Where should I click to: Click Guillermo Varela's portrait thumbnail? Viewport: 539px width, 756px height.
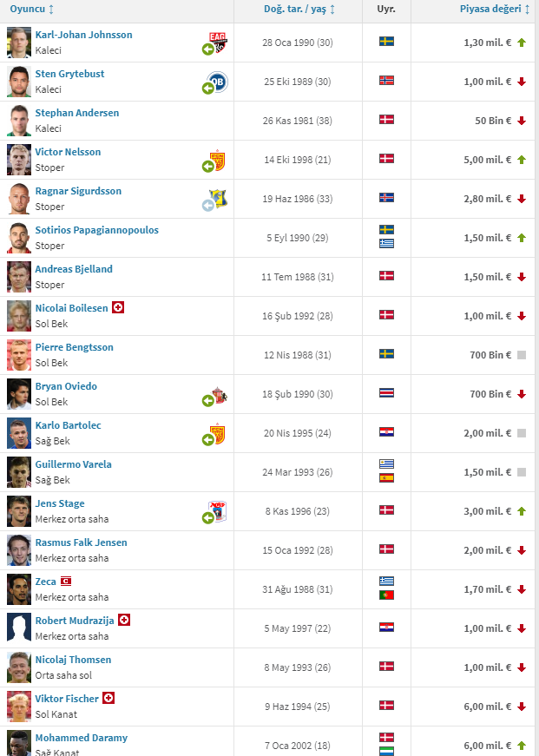pos(19,472)
